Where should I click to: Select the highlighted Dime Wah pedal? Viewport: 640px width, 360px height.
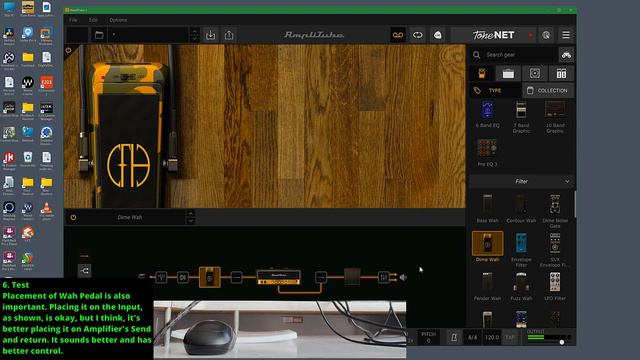click(487, 247)
